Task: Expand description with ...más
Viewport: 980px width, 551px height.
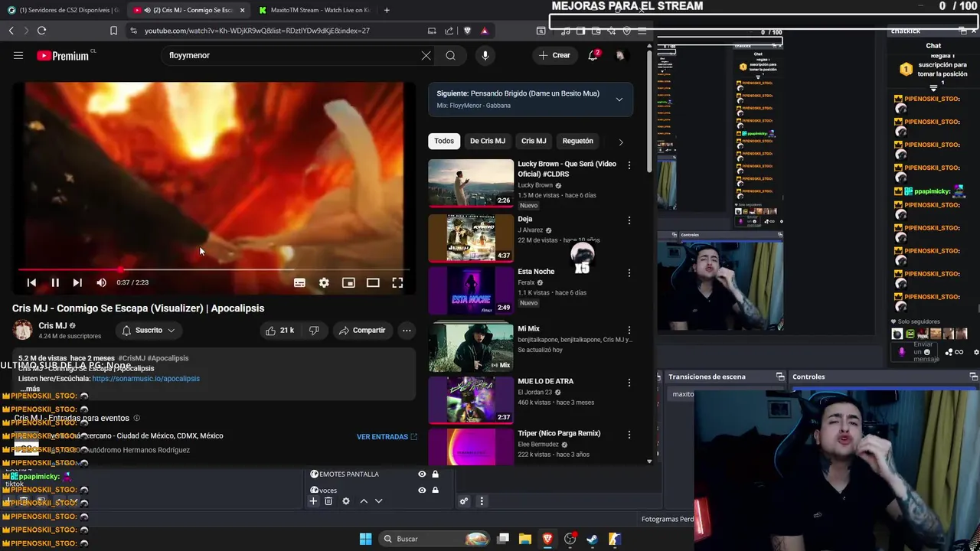Action: tap(29, 389)
